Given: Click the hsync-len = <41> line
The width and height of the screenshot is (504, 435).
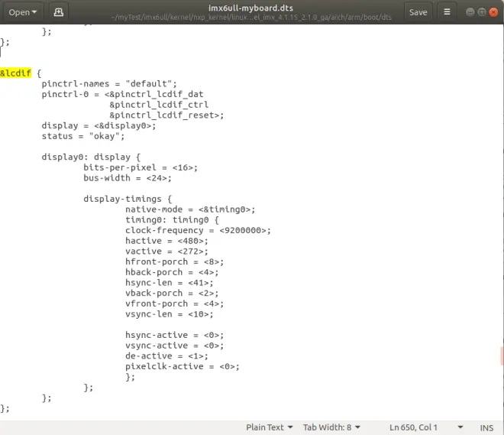Looking at the screenshot, I should point(169,283).
